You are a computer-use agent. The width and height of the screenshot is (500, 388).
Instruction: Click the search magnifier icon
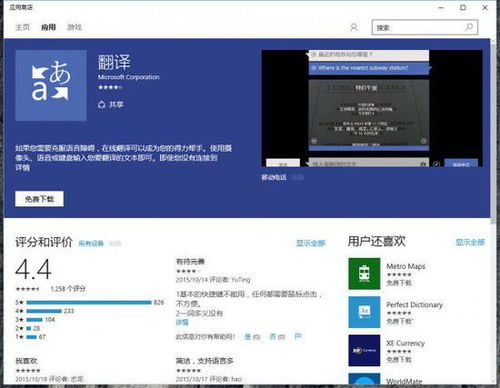[469, 27]
